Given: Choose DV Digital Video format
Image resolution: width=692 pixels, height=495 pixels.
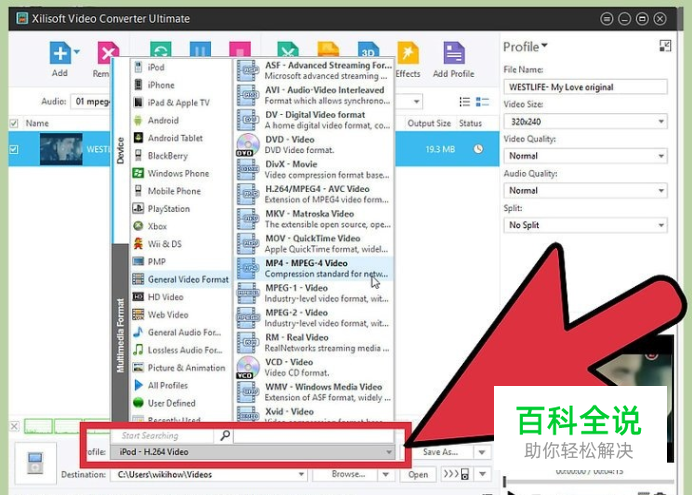Looking at the screenshot, I should click(314, 120).
